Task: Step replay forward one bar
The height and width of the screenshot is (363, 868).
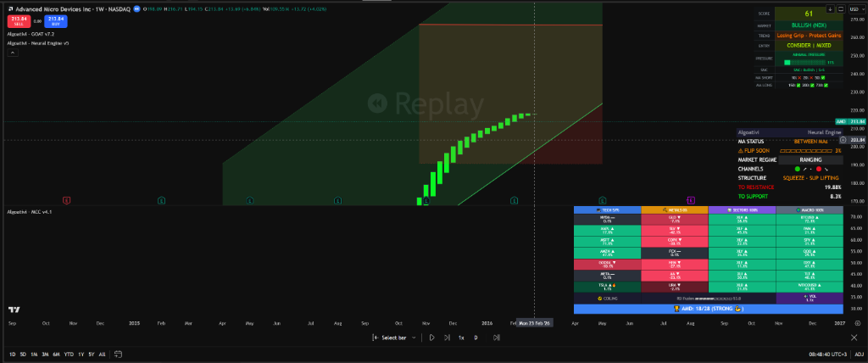Action: (x=447, y=338)
